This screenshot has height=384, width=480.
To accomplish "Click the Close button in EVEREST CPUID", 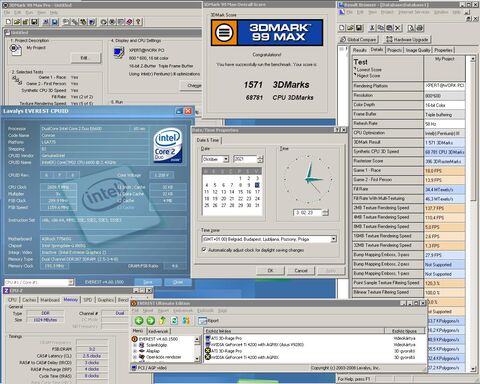I will (x=178, y=282).
